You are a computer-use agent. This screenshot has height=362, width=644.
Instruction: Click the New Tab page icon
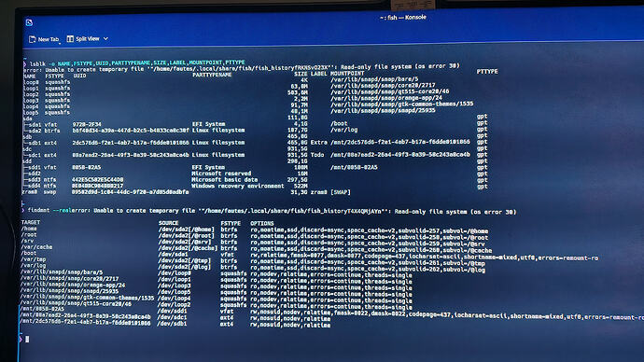click(x=33, y=39)
